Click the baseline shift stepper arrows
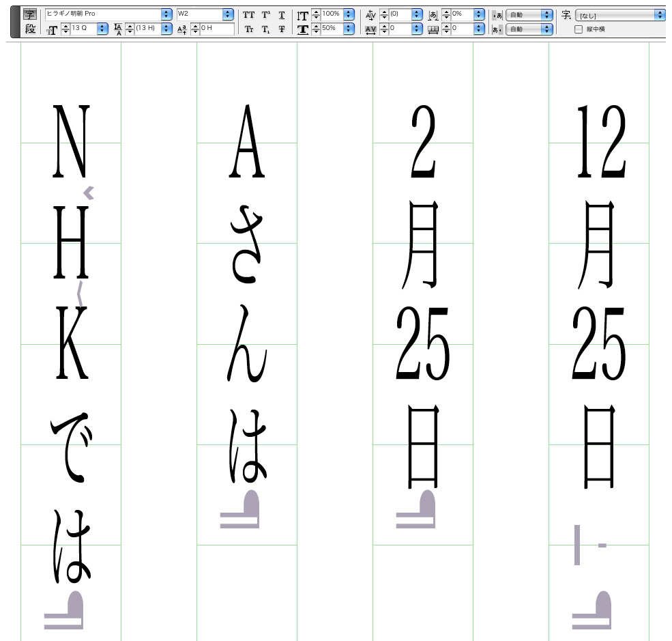The width and height of the screenshot is (672, 641). point(195,29)
